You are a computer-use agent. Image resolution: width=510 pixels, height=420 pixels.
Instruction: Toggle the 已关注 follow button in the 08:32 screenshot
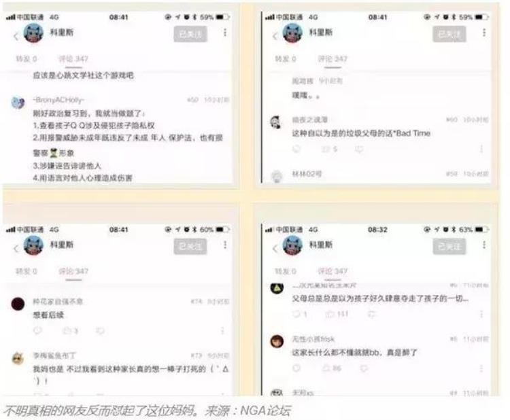tap(449, 247)
